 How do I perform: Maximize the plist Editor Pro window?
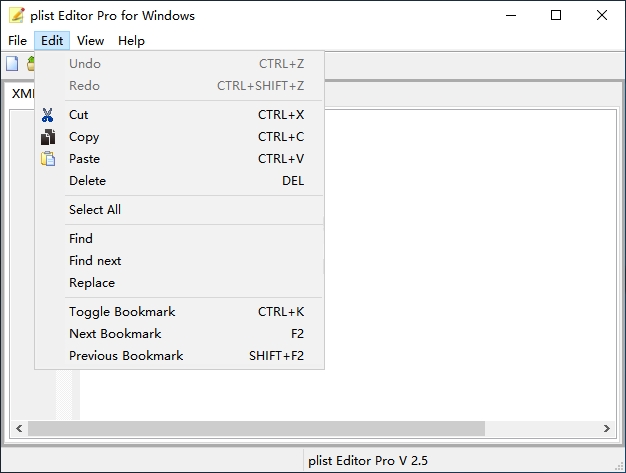click(x=556, y=15)
